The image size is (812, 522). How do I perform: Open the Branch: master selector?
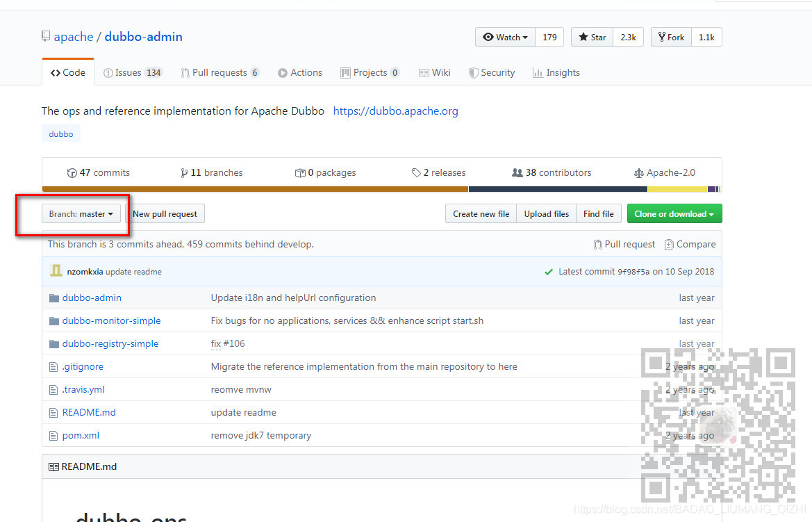coord(81,213)
